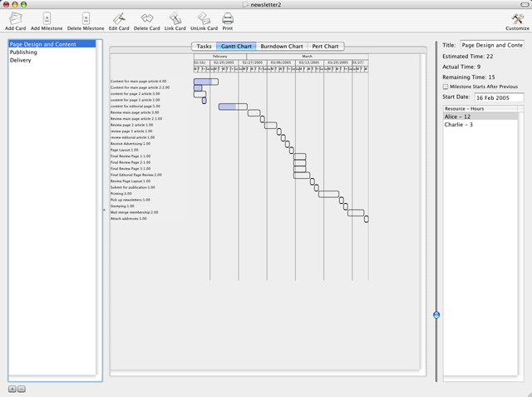Open the Pert Chart tab
The width and height of the screenshot is (532, 397).
click(324, 47)
